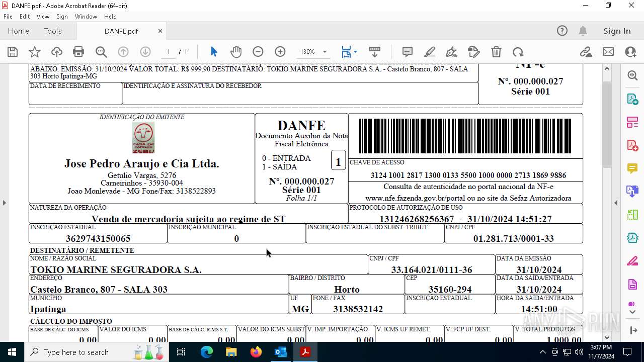
Task: Show more tools chevron in right sidebar
Action: click(x=632, y=312)
